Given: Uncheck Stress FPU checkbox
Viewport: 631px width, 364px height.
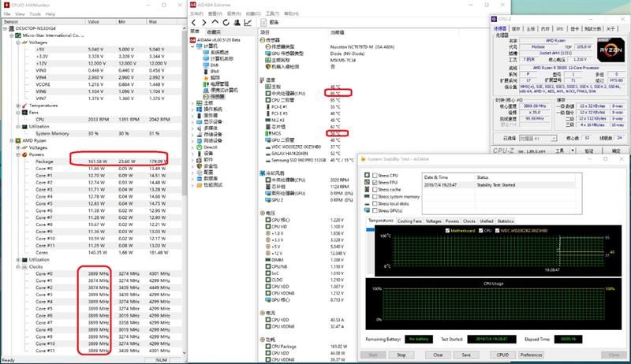Looking at the screenshot, I should (x=375, y=183).
